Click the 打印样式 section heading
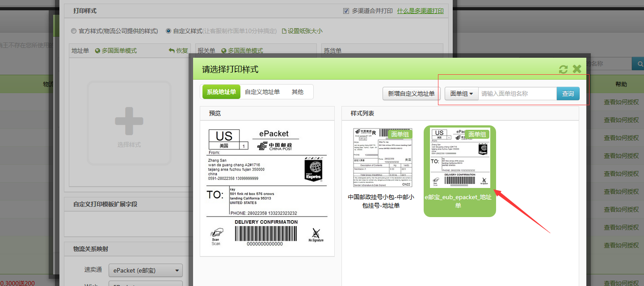The height and width of the screenshot is (286, 644). pos(85,11)
